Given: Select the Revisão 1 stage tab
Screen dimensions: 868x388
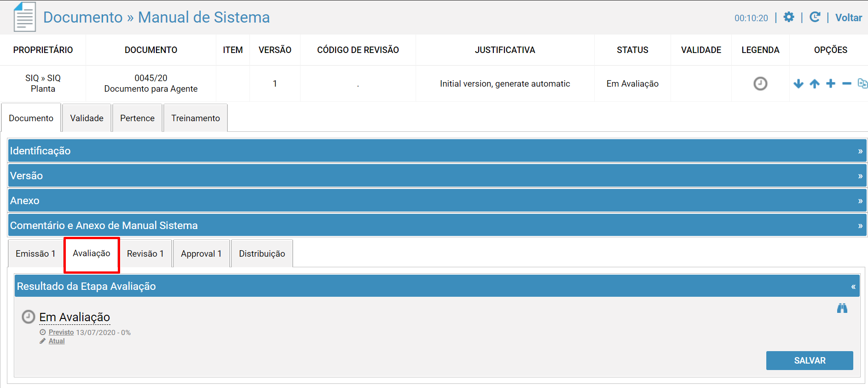Looking at the screenshot, I should pyautogui.click(x=145, y=253).
